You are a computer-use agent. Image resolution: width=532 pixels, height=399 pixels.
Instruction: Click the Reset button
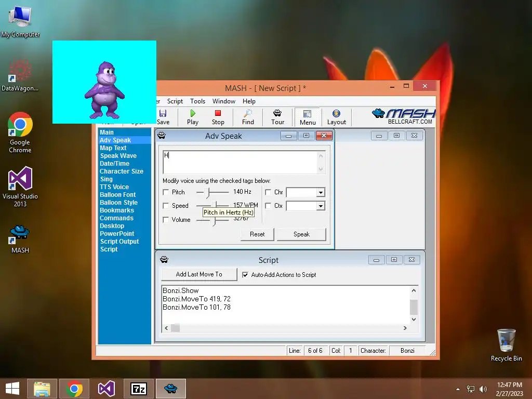click(x=257, y=234)
